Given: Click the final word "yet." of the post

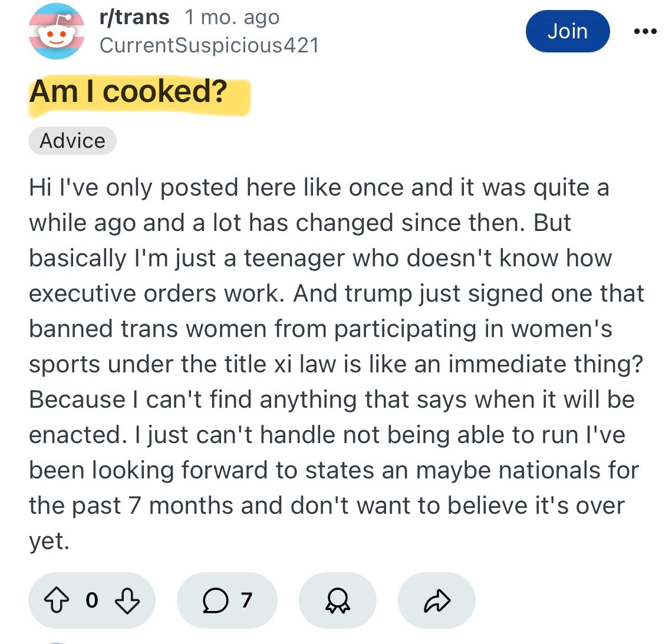Looking at the screenshot, I should [x=50, y=541].
